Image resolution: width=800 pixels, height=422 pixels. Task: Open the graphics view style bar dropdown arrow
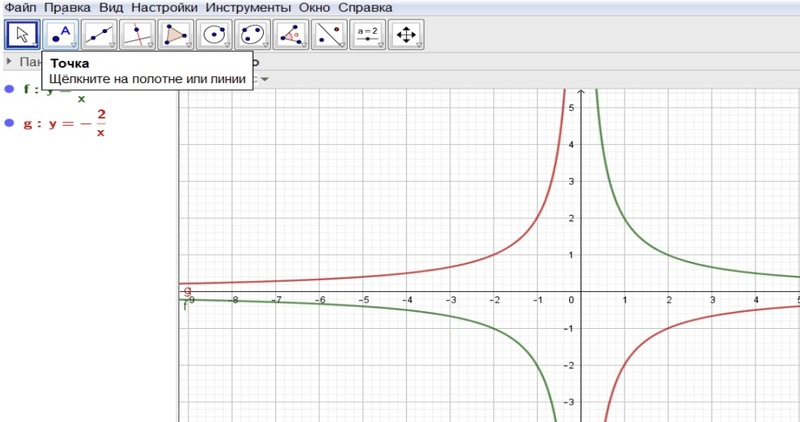(x=264, y=78)
